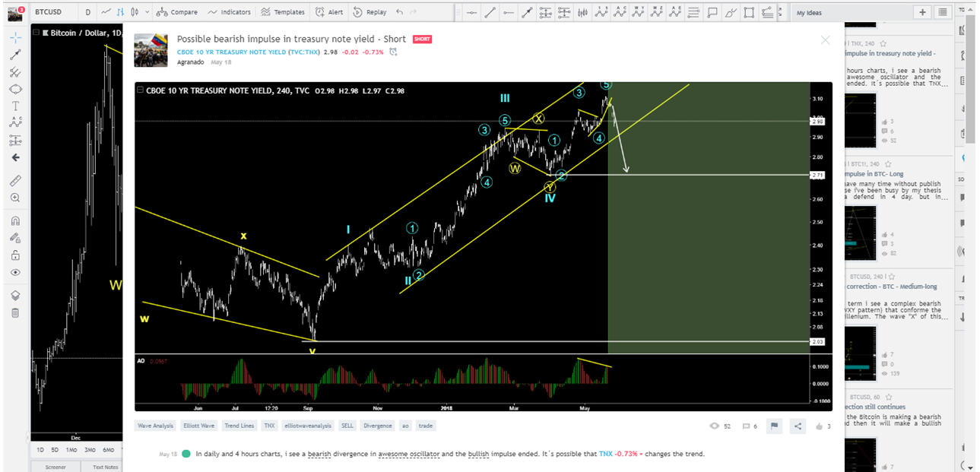Open the D timeframe interval selector

point(88,12)
